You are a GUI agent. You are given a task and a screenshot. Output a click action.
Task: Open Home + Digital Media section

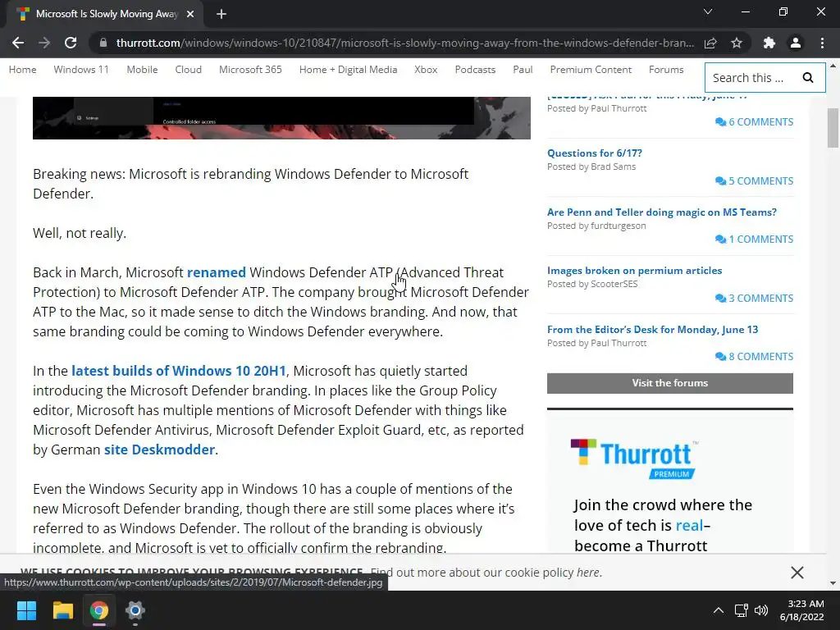(348, 70)
